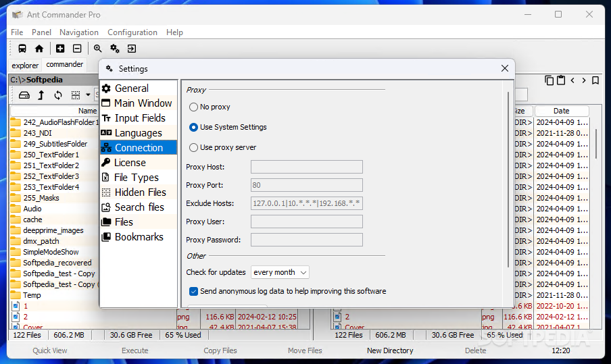This screenshot has height=364, width=611.
Task: Open the Configuration menu
Action: pyautogui.click(x=132, y=32)
